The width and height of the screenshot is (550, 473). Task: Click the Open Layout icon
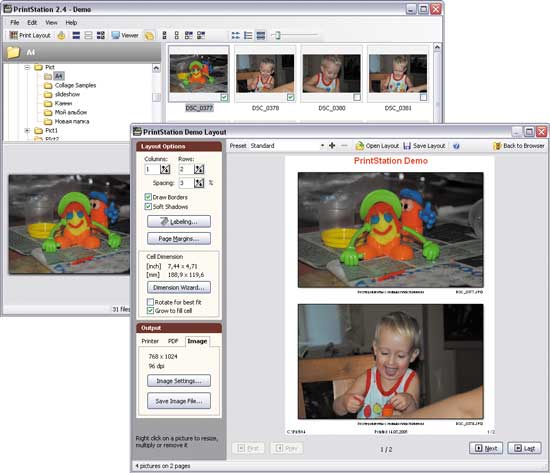(x=359, y=146)
